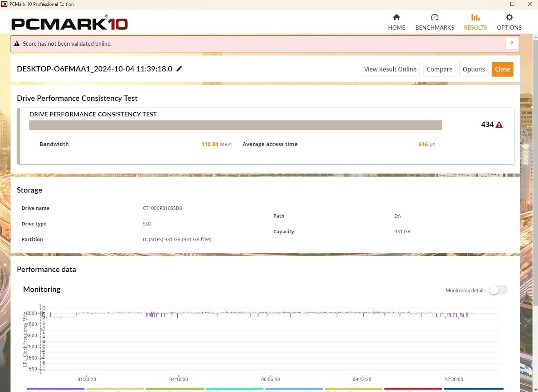Click the bright green legend bar below chart
Screen dimensions: 538x392
point(175,389)
